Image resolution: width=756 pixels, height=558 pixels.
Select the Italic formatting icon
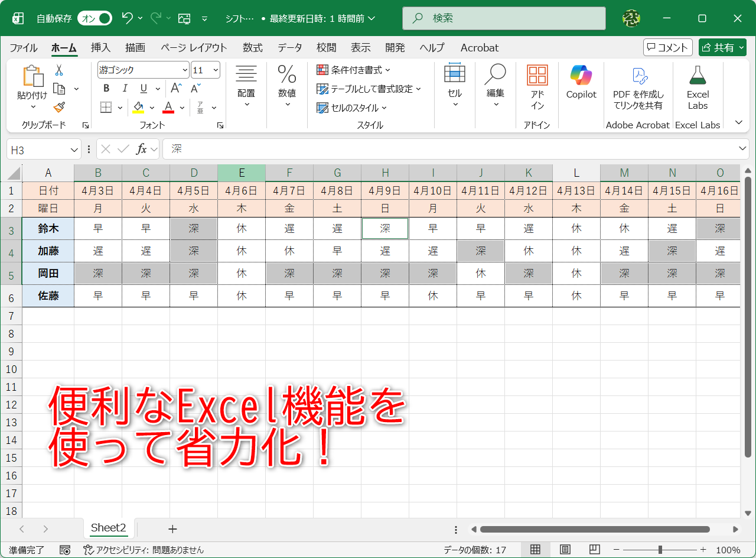(x=125, y=88)
